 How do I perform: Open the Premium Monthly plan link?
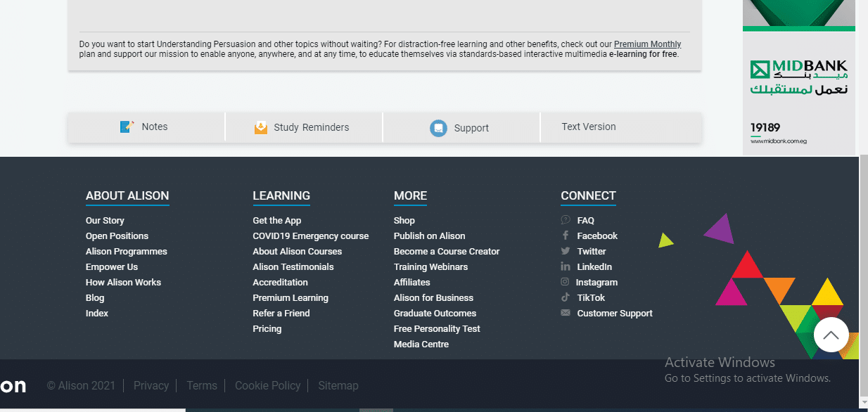click(x=647, y=44)
